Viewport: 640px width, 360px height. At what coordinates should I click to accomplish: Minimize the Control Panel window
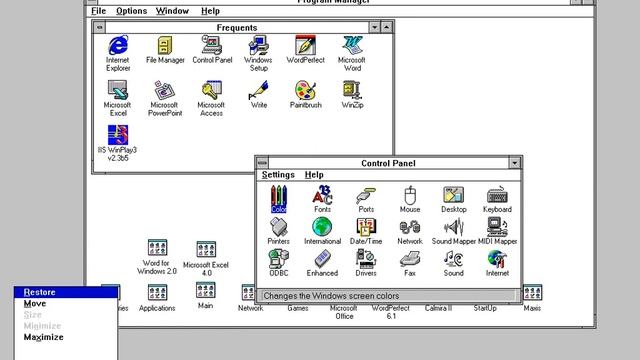click(x=515, y=163)
